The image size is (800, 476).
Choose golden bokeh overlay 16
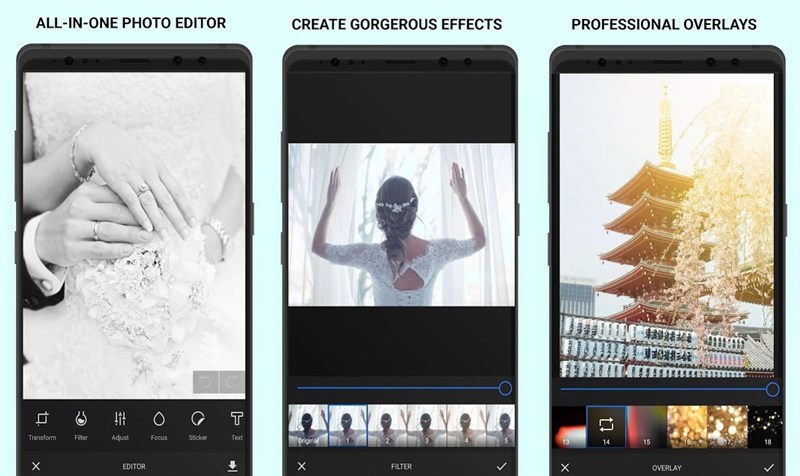point(687,427)
